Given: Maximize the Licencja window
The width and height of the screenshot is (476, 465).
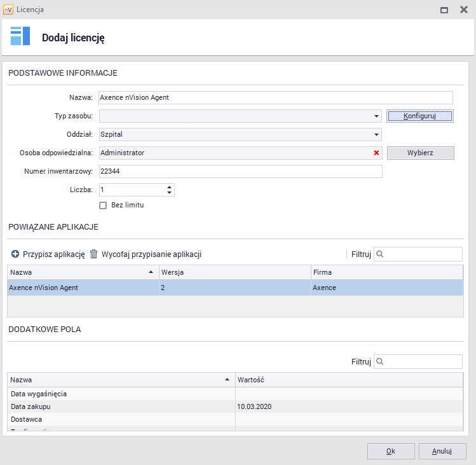Looking at the screenshot, I should coord(444,10).
